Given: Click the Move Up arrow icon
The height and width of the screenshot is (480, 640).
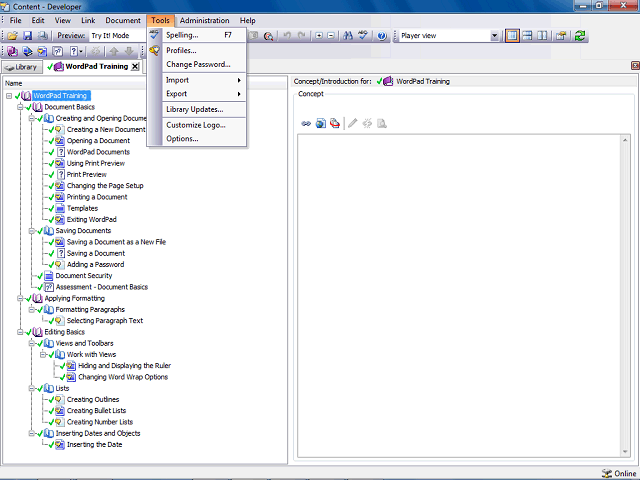Looking at the screenshot, I should coord(114,51).
